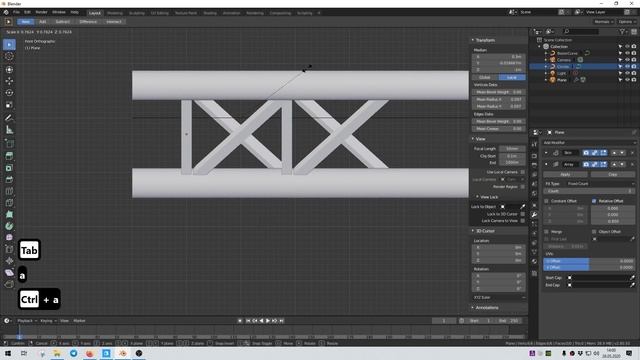Toggle render camera icon for Light
640x360 pixels.
click(x=634, y=73)
